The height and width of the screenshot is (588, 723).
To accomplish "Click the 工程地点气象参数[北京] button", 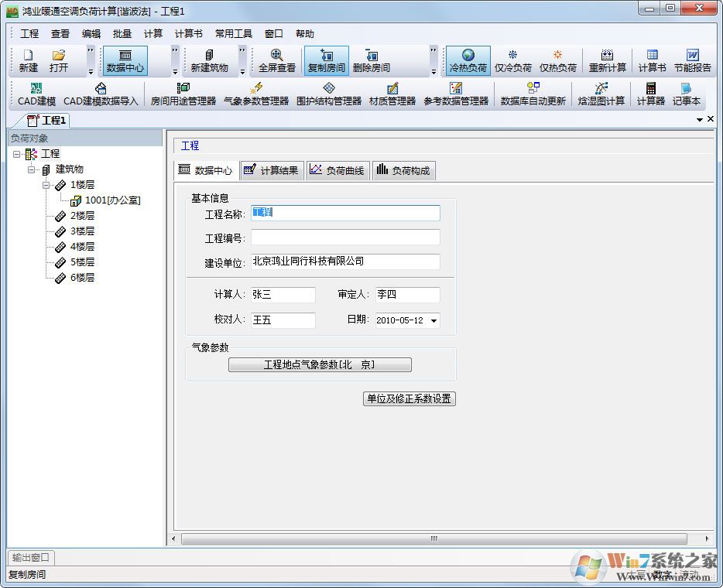I will click(x=320, y=364).
